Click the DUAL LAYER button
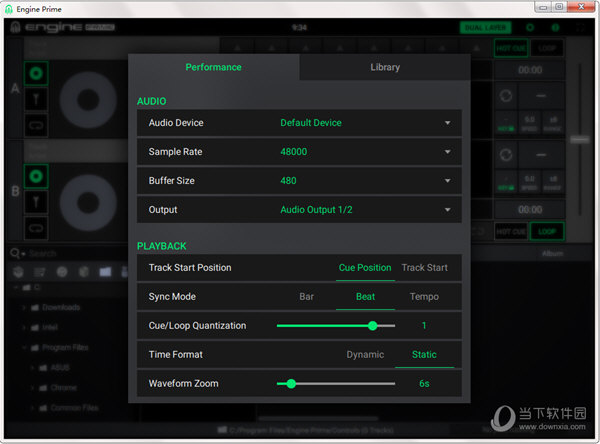The width and height of the screenshot is (600, 444). 485,28
